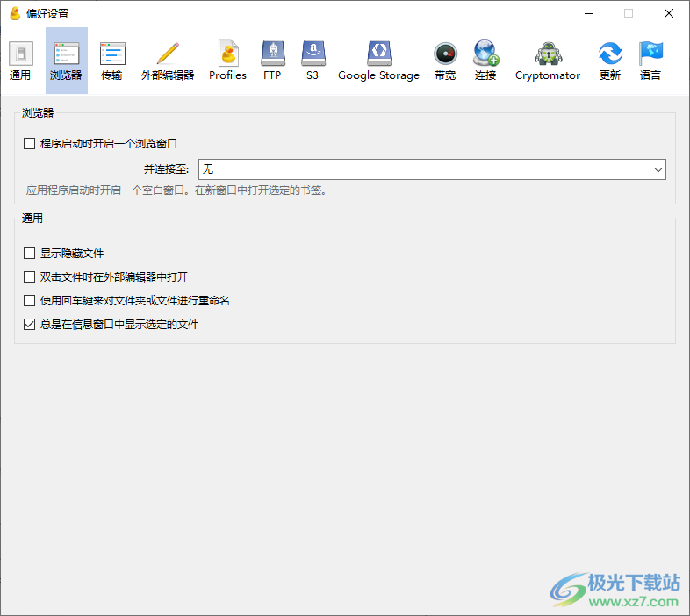Viewport: 690px width, 616px height.
Task: Select the 浏览器 (Browser) preferences tab
Action: point(67,61)
